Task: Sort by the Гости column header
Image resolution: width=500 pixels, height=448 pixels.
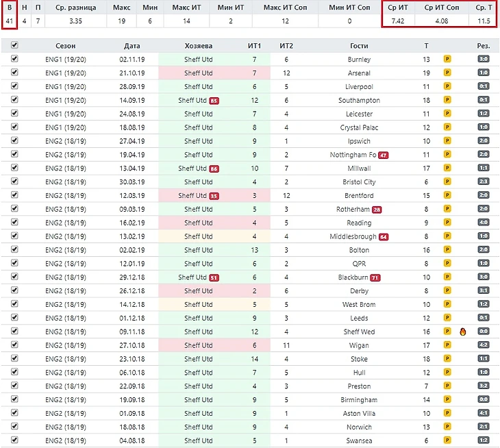Action: click(x=359, y=46)
